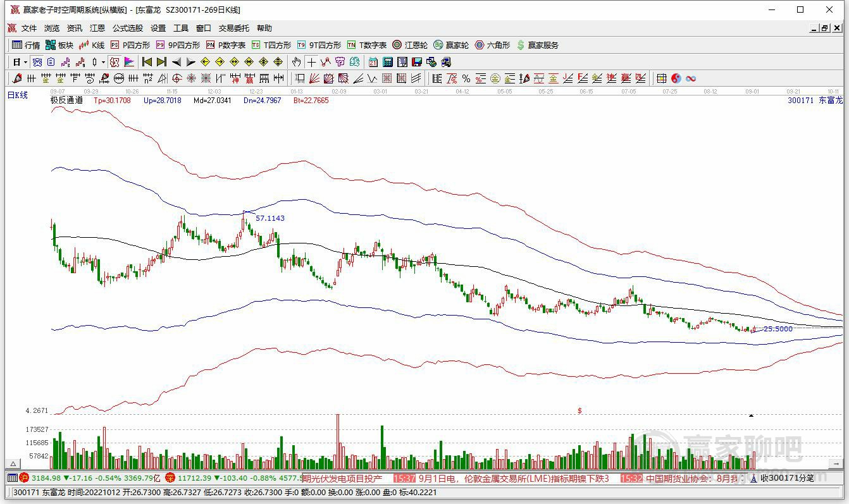Open the P四方形 tool

tap(130, 45)
